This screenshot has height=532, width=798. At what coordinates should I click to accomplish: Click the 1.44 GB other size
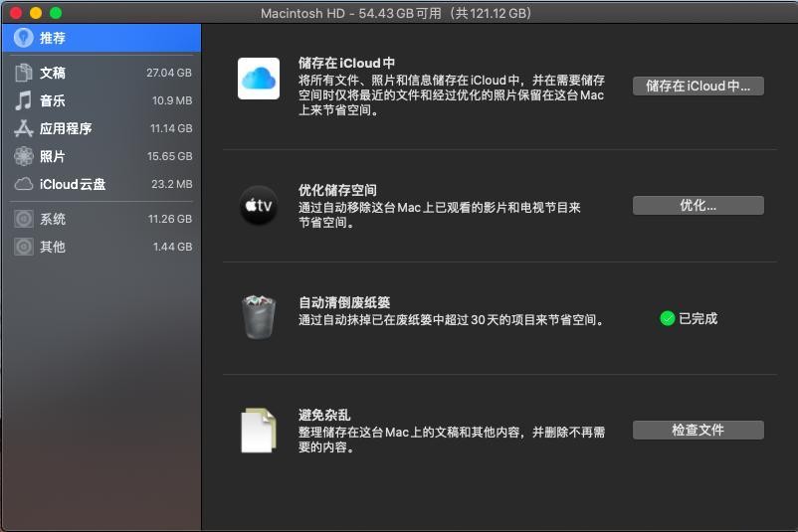tap(172, 247)
